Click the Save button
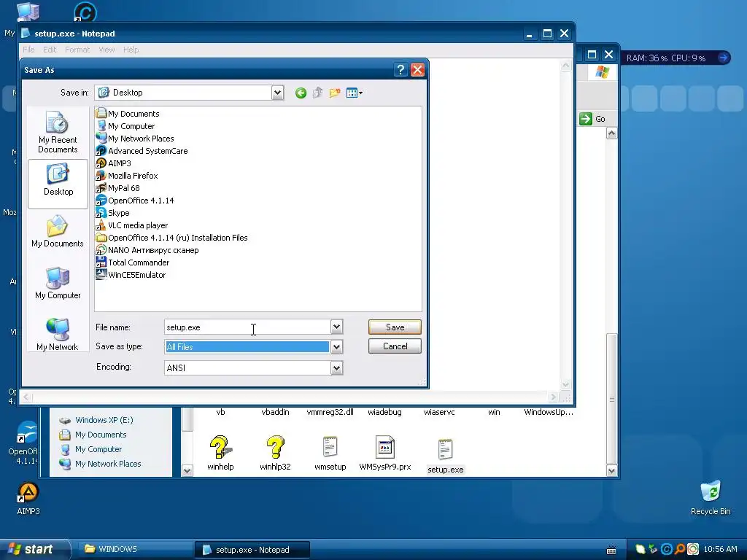The width and height of the screenshot is (747, 560). coord(395,327)
